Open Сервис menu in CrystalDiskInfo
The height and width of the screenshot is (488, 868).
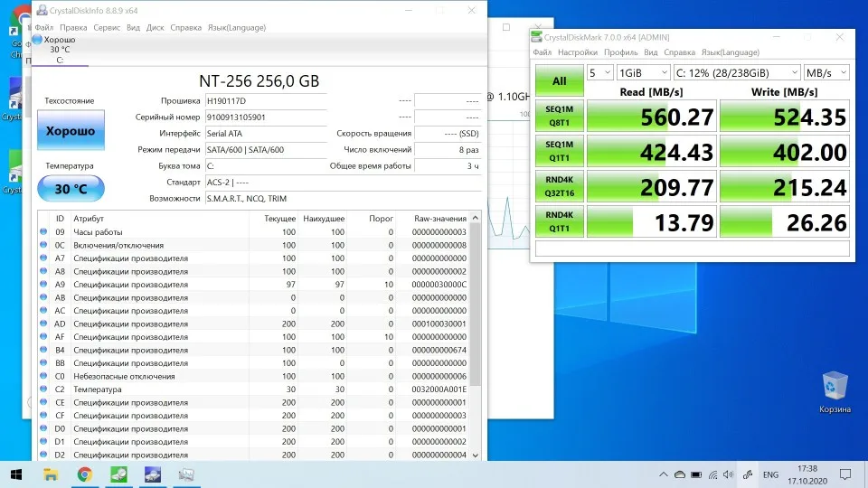(107, 28)
